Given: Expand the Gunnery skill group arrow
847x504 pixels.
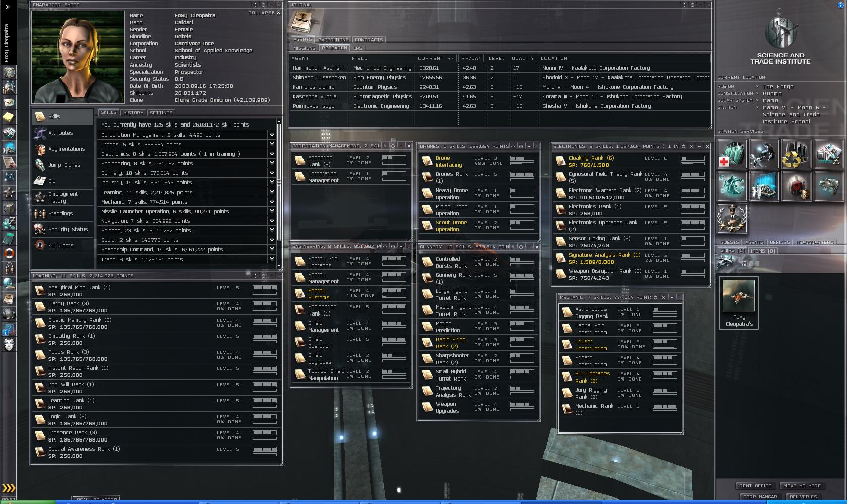Looking at the screenshot, I should pos(272,173).
